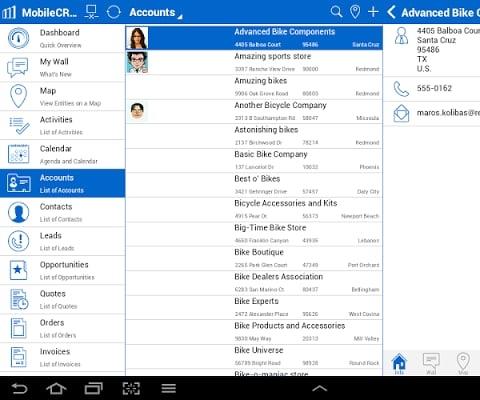
Task: Click Advanced Bike Components woman photo
Action: (137, 38)
